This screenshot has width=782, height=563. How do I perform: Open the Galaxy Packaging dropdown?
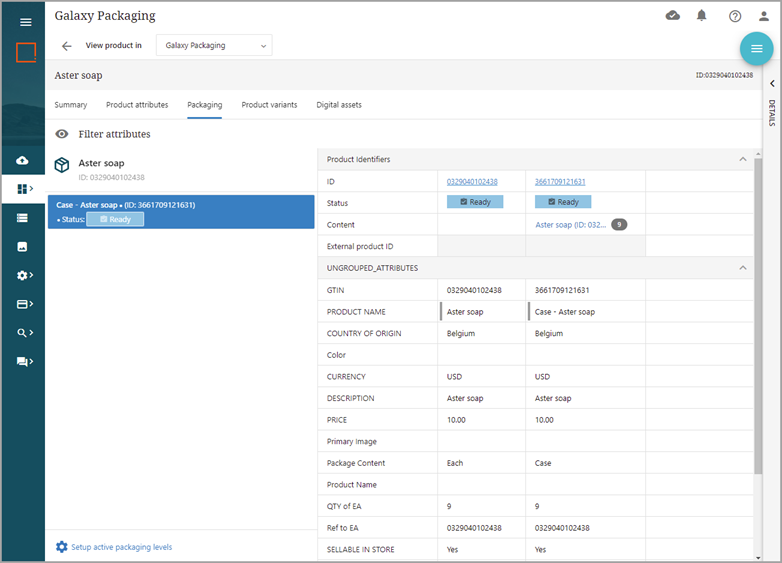(214, 46)
